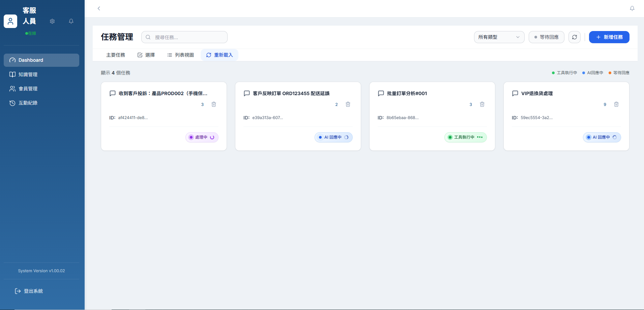Viewport: 644px width, 310px height.
Task: Click the user avatar icon in sidebar
Action: [10, 21]
